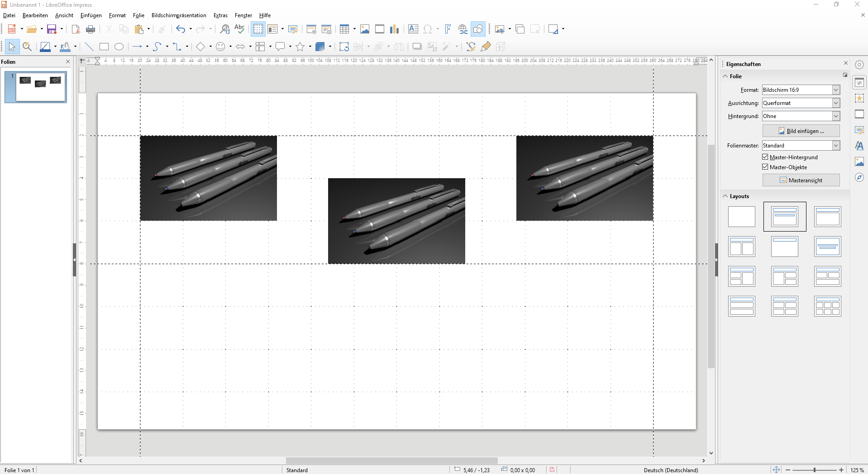This screenshot has height=474, width=868.
Task: Toggle the Master-Hintergrund checkbox
Action: [765, 157]
